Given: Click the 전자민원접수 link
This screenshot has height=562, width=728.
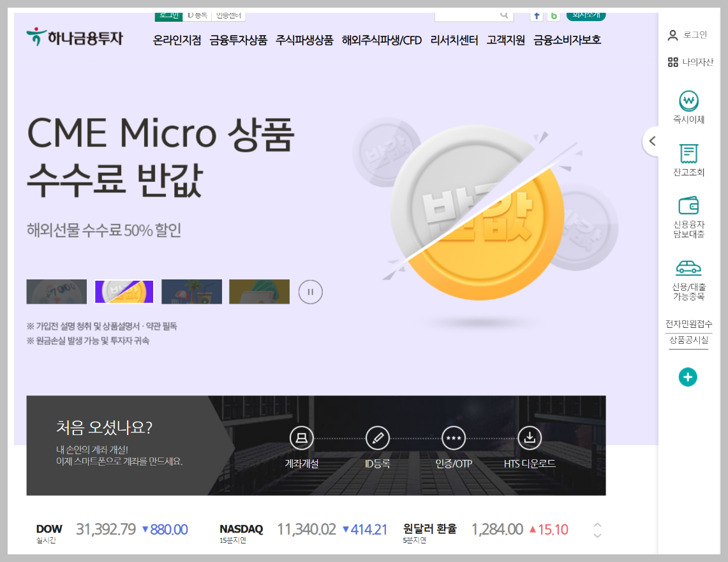Looking at the screenshot, I should click(x=689, y=324).
